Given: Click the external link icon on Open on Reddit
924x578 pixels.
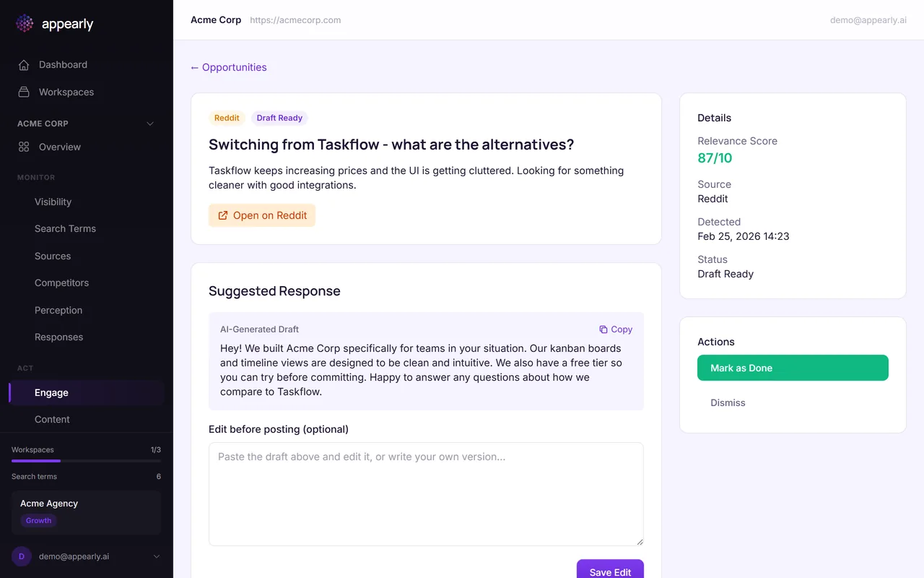Looking at the screenshot, I should (223, 215).
